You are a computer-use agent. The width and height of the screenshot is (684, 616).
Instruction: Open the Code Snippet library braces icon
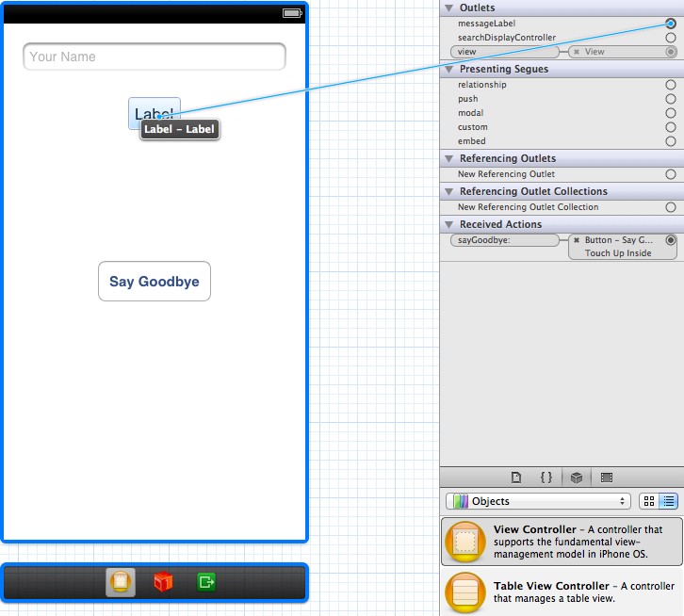(546, 478)
